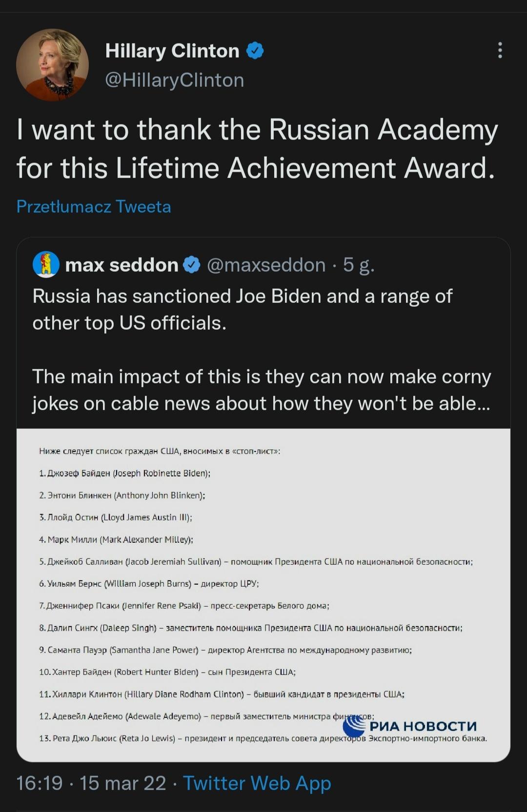Click max seddon's verified checkmark

[x=191, y=264]
